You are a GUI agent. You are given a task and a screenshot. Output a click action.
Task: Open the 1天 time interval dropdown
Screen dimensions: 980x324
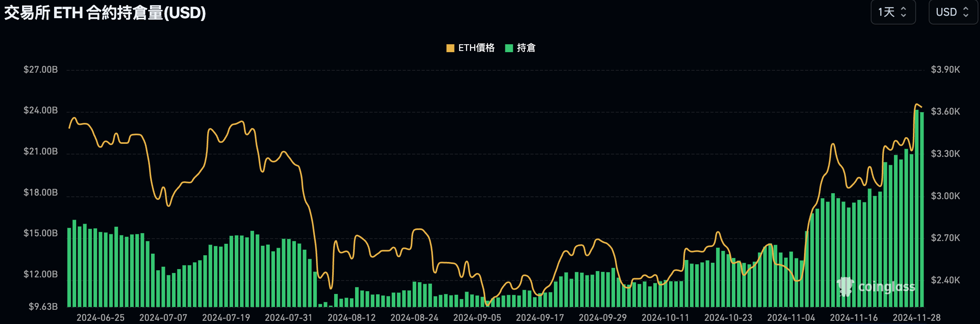pyautogui.click(x=892, y=12)
